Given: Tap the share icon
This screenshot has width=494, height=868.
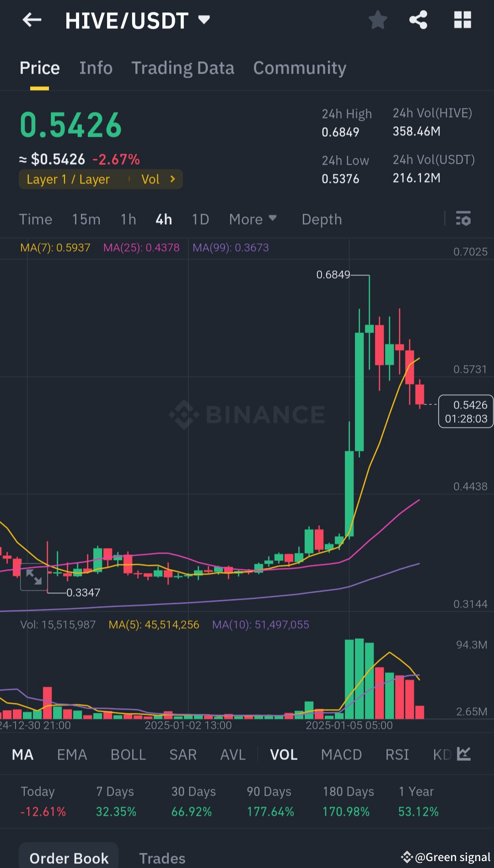Looking at the screenshot, I should point(418,20).
